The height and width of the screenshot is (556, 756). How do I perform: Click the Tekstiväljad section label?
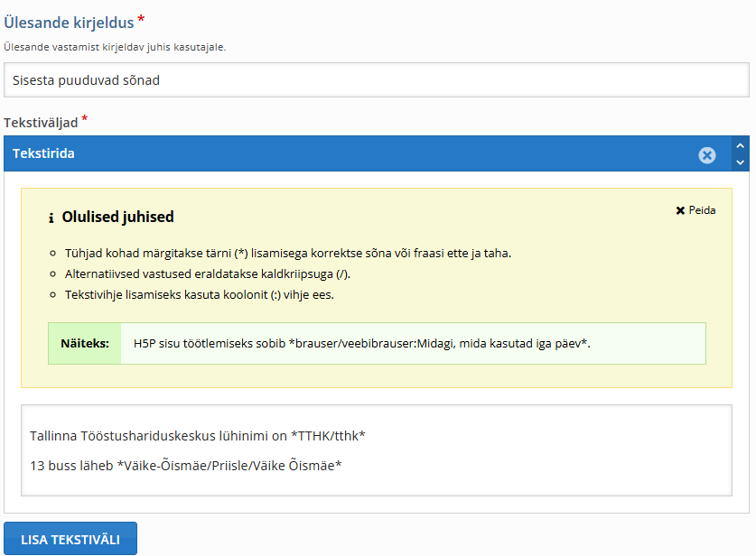(x=41, y=122)
